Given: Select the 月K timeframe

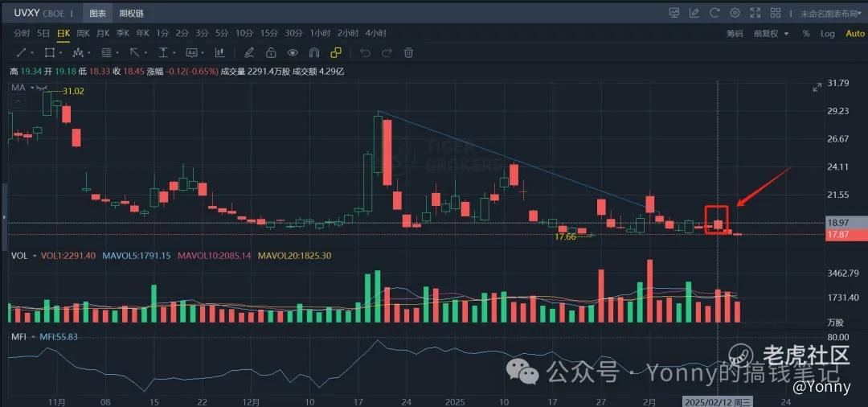Looking at the screenshot, I should 103,33.
